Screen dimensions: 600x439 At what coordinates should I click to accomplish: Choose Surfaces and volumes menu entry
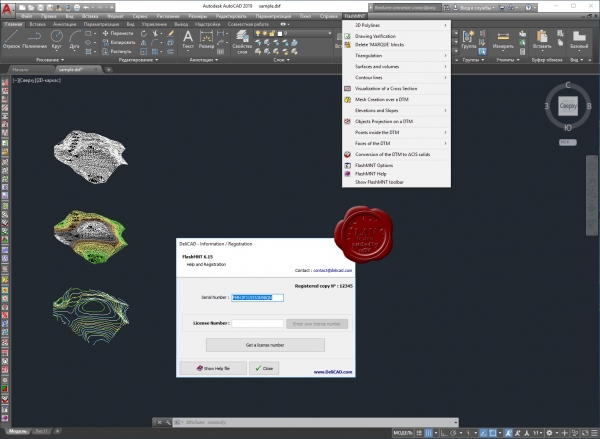pyautogui.click(x=396, y=67)
